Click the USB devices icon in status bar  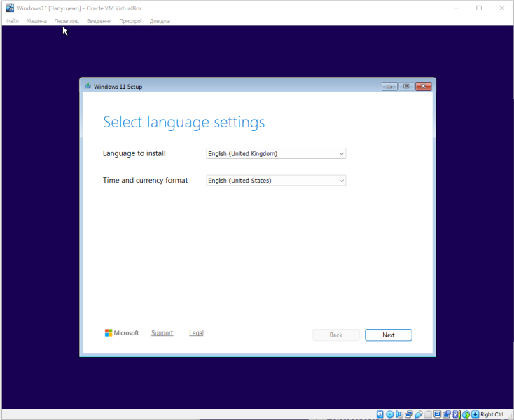[418, 414]
